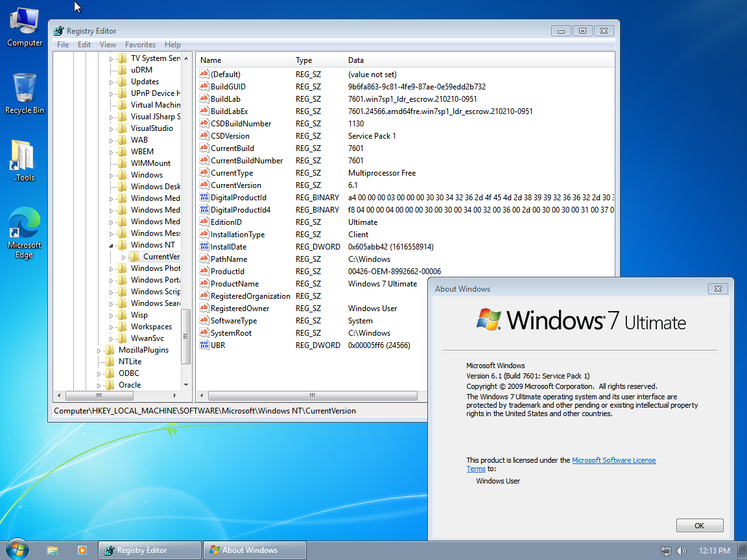Click the network tray icon
Image resolution: width=747 pixels, height=560 pixels.
[x=665, y=551]
